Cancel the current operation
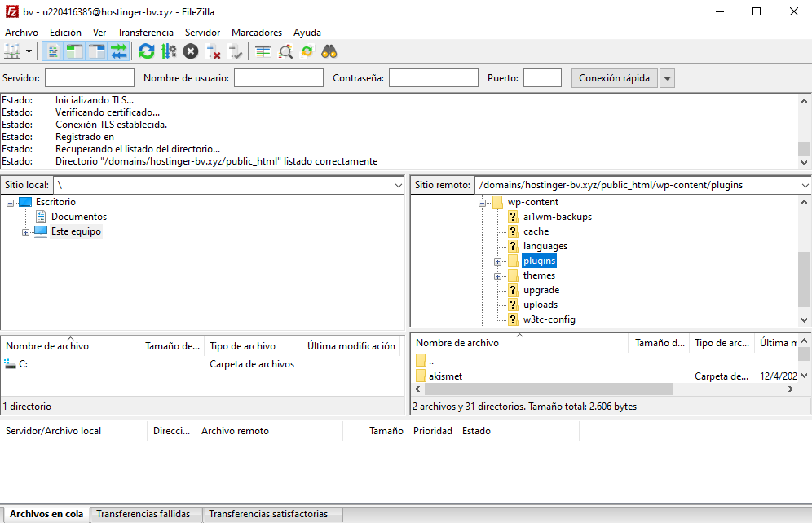Screen dimensions: 812x523 tap(189, 51)
